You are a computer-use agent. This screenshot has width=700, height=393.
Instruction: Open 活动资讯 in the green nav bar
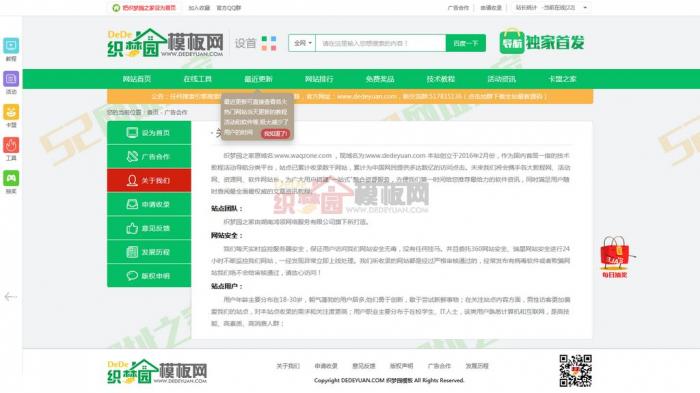(x=501, y=79)
